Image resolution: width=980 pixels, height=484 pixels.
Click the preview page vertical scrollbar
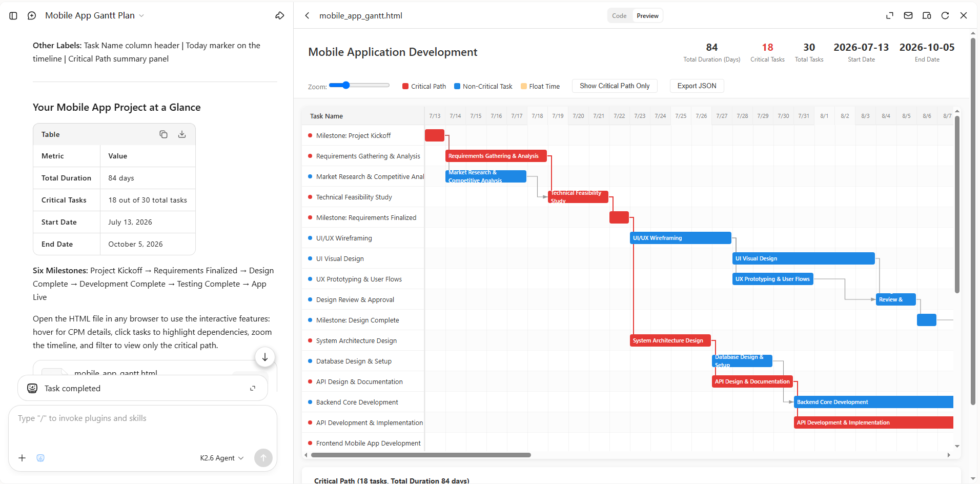[x=973, y=220]
